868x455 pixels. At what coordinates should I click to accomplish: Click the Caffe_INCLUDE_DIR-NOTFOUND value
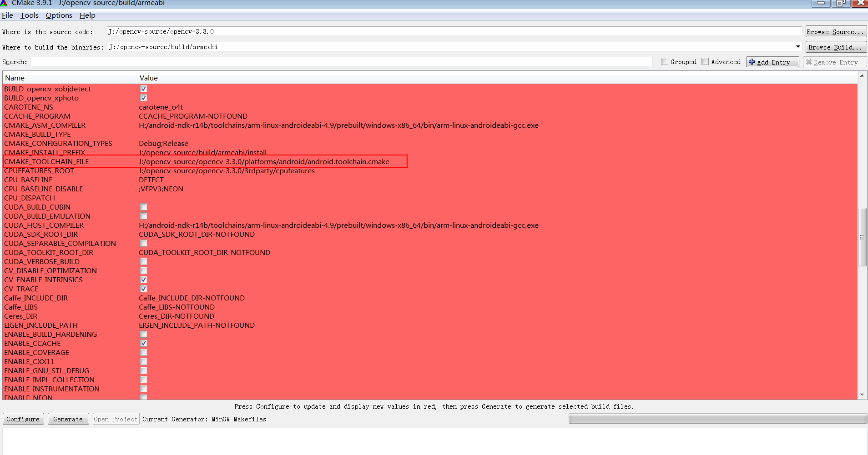point(192,298)
